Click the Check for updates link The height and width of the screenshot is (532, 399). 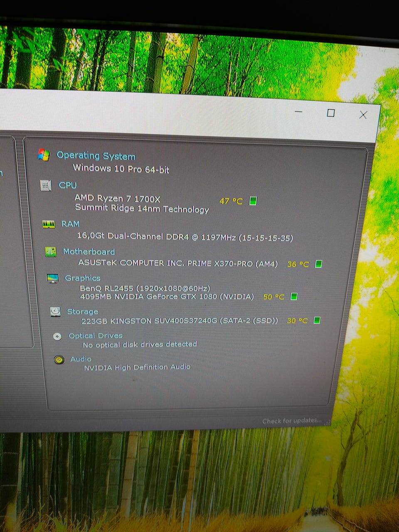point(292,421)
